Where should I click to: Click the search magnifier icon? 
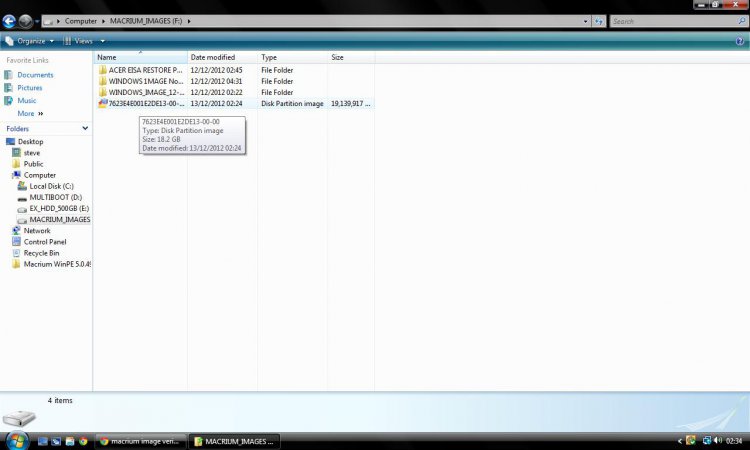point(741,21)
